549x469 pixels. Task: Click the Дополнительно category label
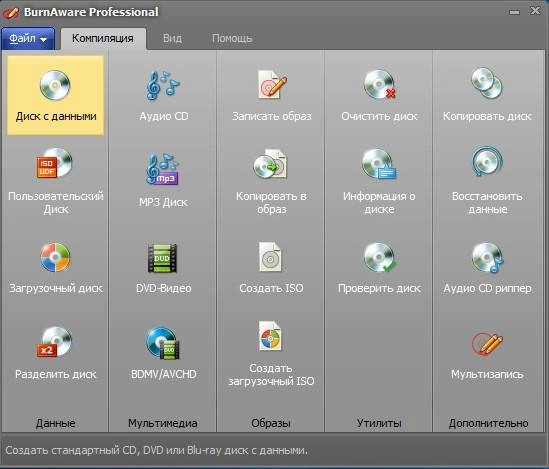coord(488,423)
